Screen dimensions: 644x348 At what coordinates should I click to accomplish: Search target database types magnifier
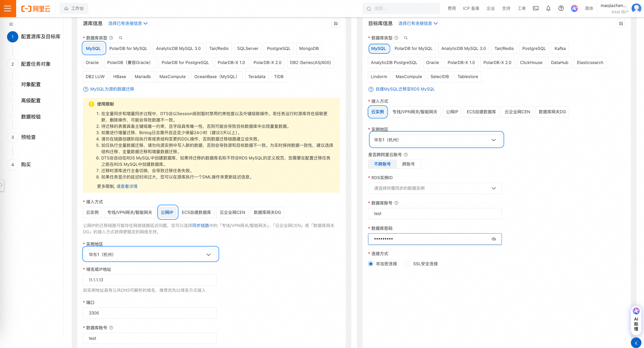406,38
